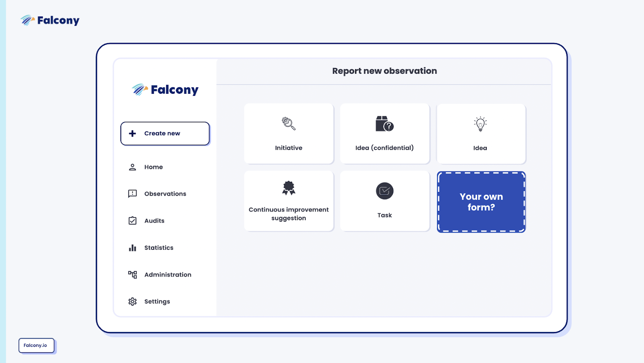Open the Observations menu item

[165, 194]
